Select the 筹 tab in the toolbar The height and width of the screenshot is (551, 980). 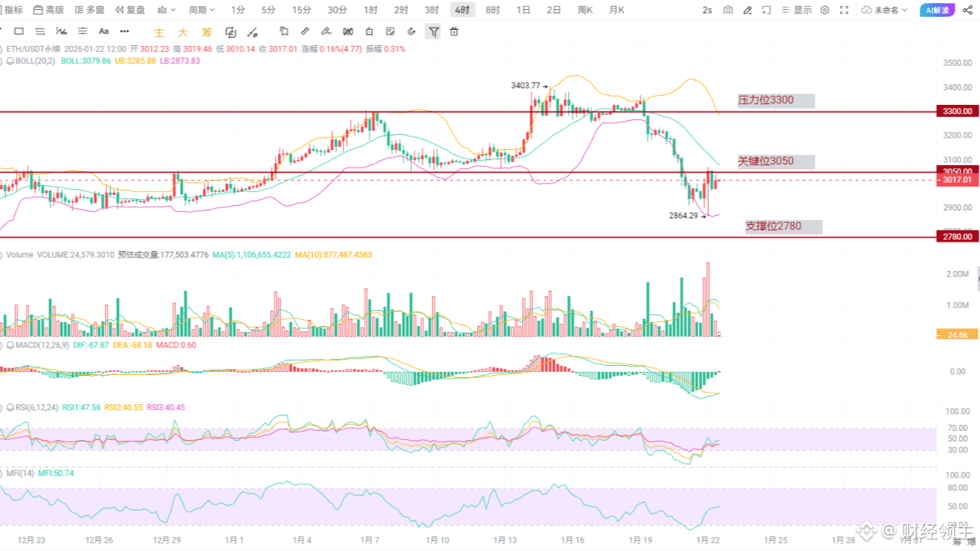[x=207, y=31]
